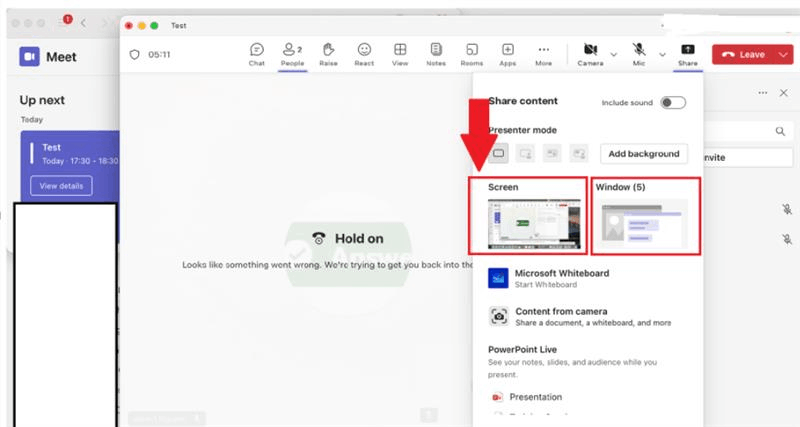Click the Presenter mode label
800x427 pixels.
coord(522,130)
